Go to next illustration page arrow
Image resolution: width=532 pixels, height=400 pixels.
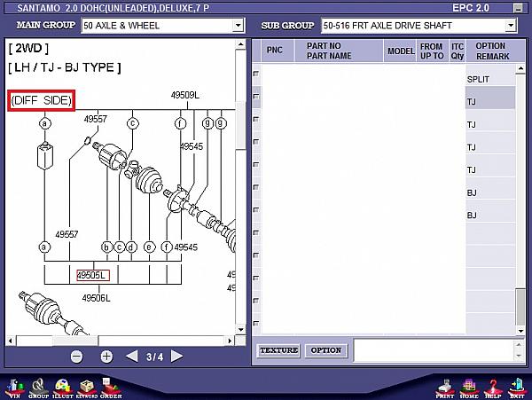coord(176,357)
